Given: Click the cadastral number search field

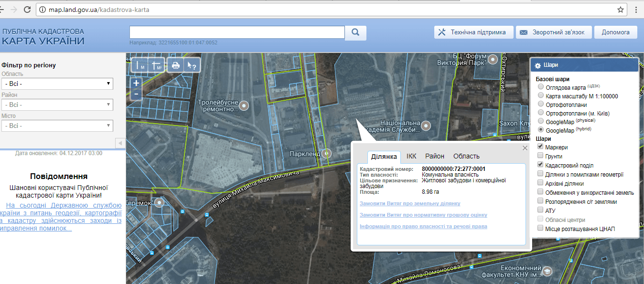Looking at the screenshot, I should pos(237,32).
